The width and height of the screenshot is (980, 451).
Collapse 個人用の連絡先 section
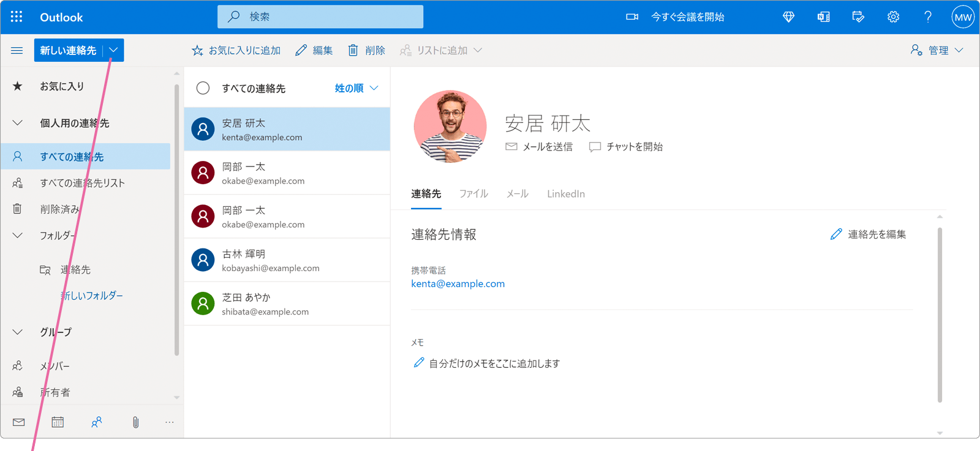18,123
